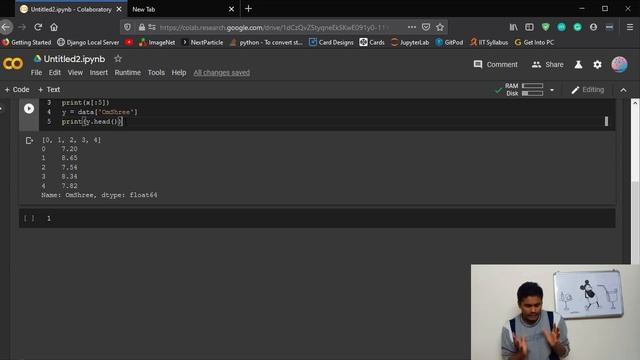The width and height of the screenshot is (640, 360).
Task: Open Colab settings gear
Action: (x=597, y=64)
